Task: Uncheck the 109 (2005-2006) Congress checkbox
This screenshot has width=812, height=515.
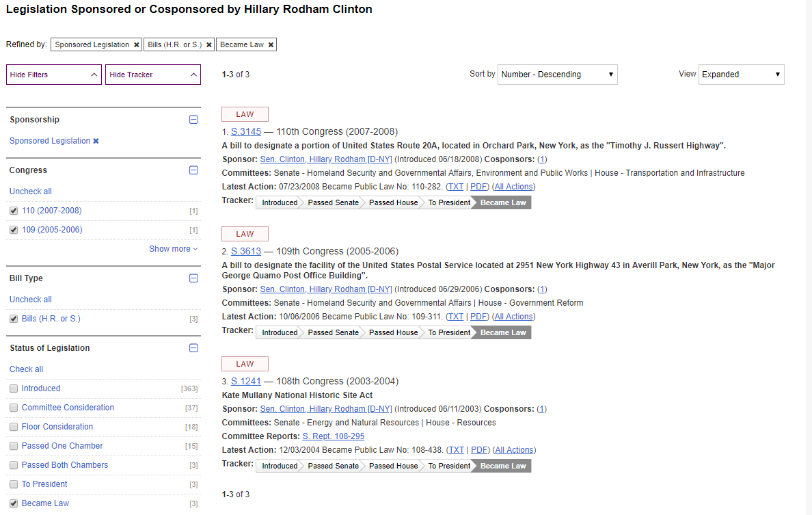Action: tap(14, 230)
